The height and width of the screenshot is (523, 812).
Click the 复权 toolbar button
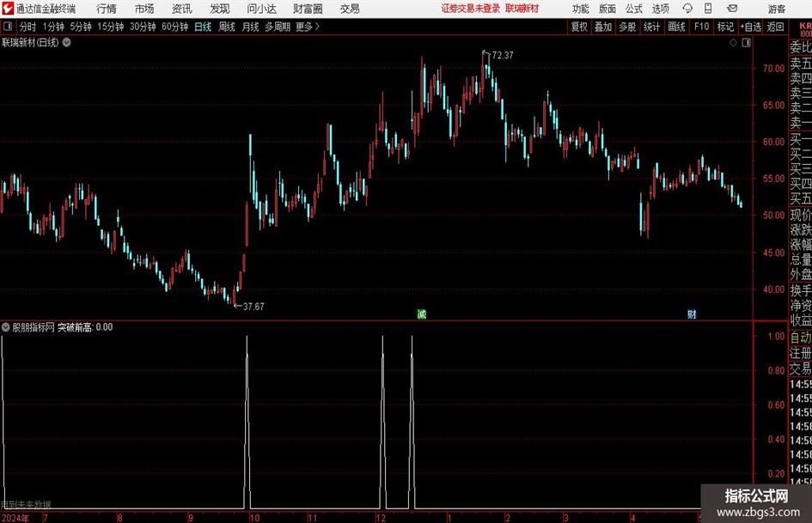coord(579,27)
